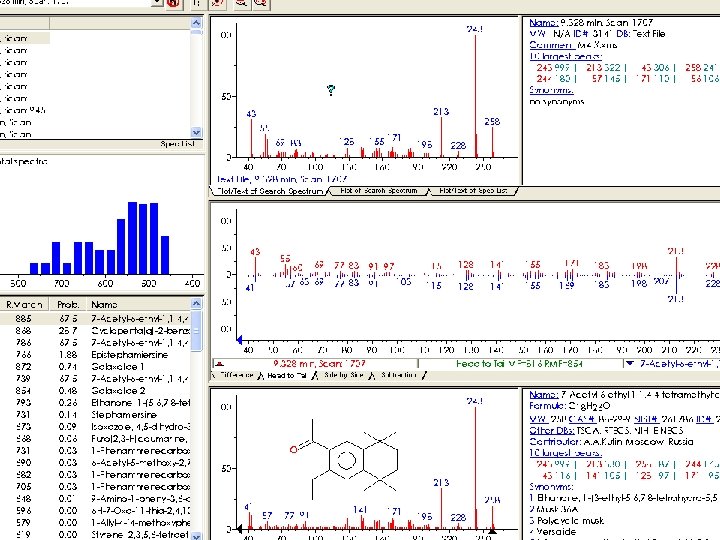
Task: Click the black right marker on library spectrum axis
Action: pos(492,531)
